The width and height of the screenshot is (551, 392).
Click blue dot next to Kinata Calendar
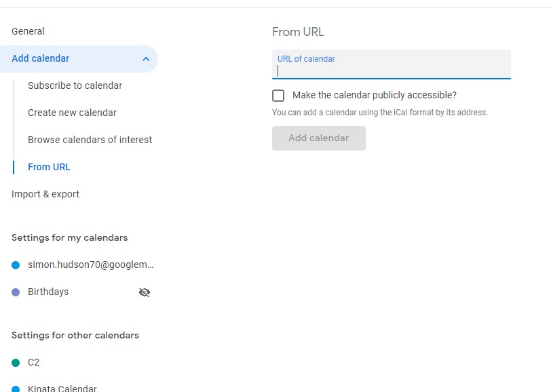coord(16,389)
